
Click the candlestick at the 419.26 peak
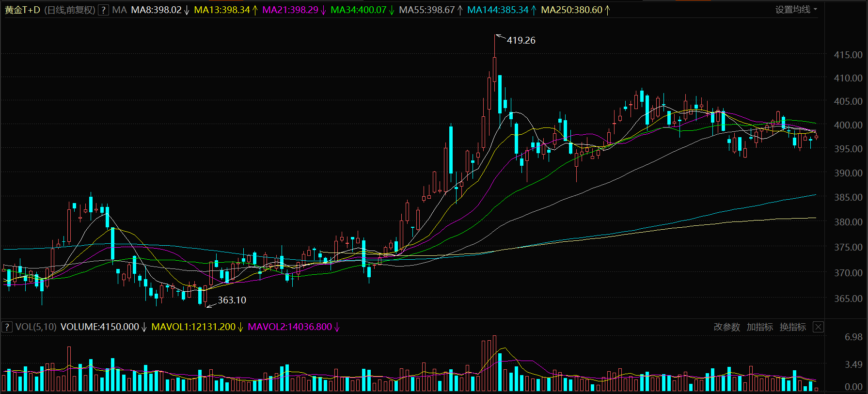pos(494,63)
